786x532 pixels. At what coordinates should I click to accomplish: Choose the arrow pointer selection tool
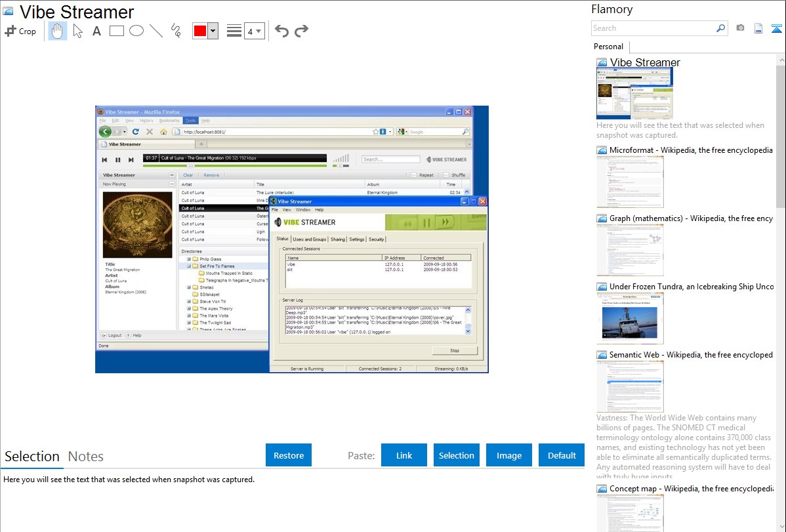77,31
